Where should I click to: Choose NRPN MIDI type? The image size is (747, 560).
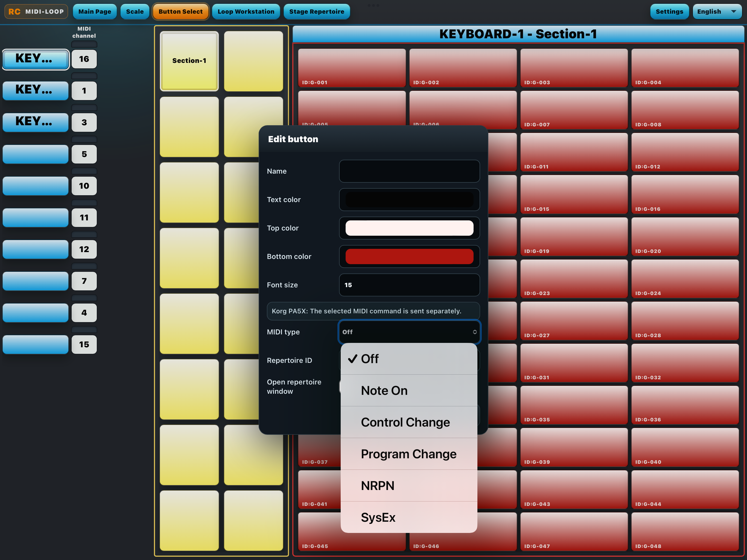pos(409,486)
